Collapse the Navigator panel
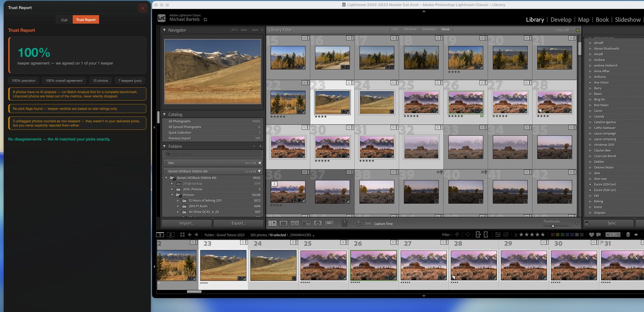This screenshot has width=644, height=312. pyautogui.click(x=164, y=30)
